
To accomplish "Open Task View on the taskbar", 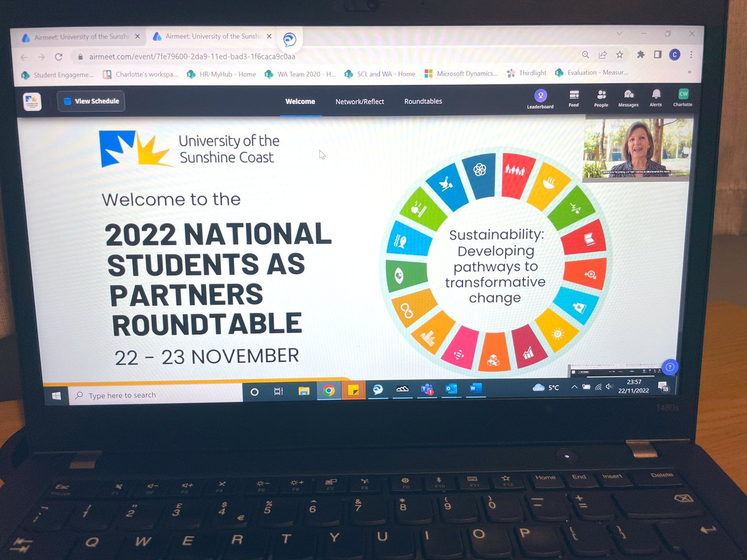I will (278, 391).
